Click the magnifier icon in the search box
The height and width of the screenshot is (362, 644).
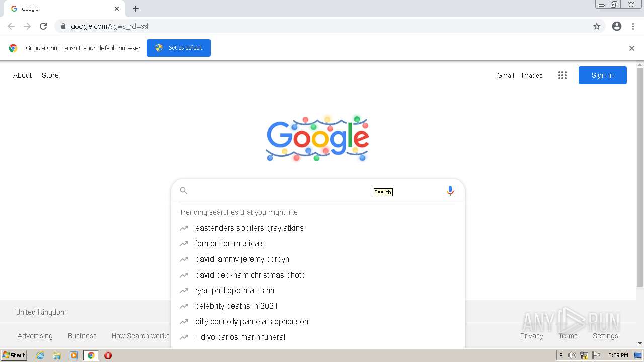point(184,191)
